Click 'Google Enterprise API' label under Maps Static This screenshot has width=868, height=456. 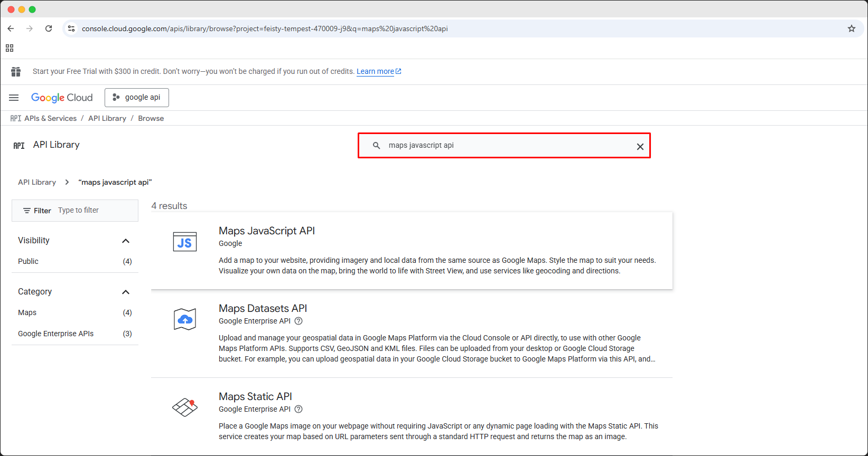255,409
